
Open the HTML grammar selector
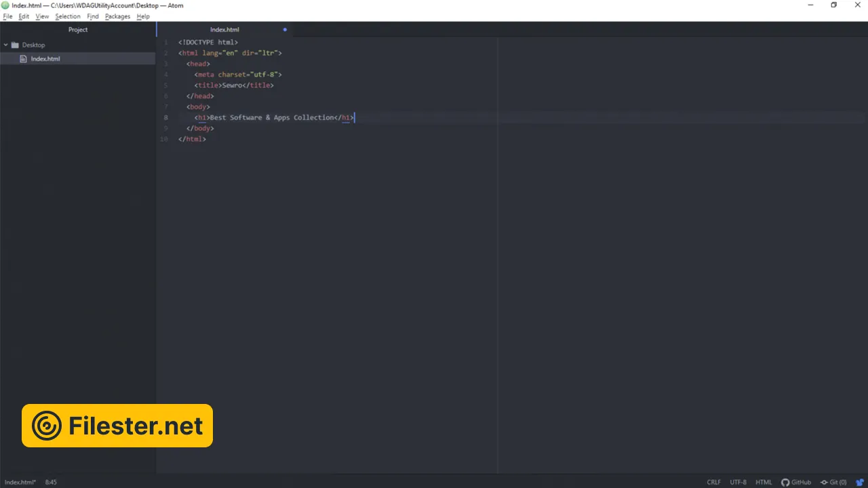click(764, 483)
